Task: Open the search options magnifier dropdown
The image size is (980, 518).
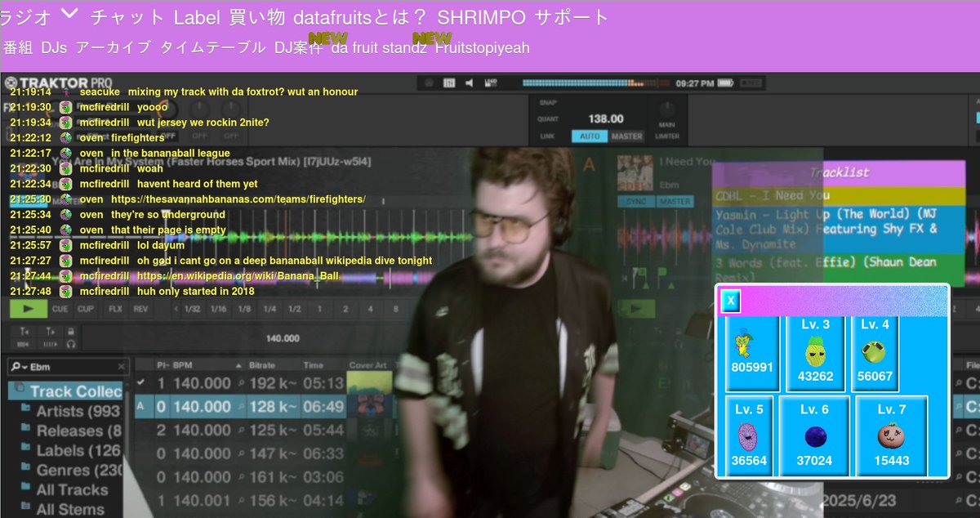Action: (18, 368)
